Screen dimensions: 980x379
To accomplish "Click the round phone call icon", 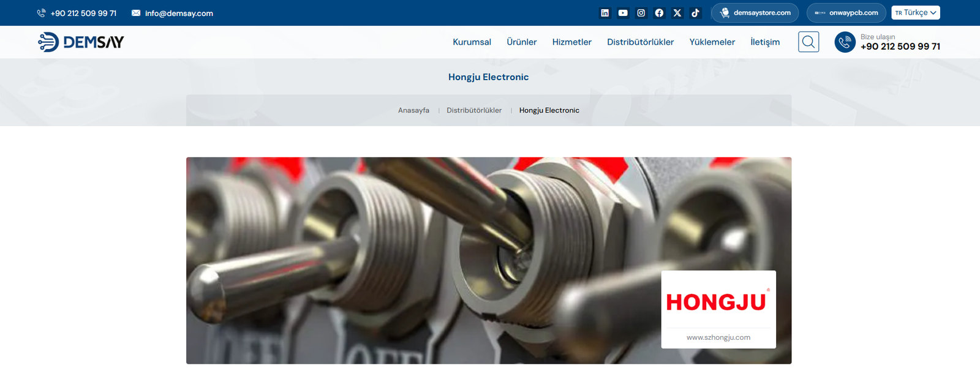I will point(845,42).
